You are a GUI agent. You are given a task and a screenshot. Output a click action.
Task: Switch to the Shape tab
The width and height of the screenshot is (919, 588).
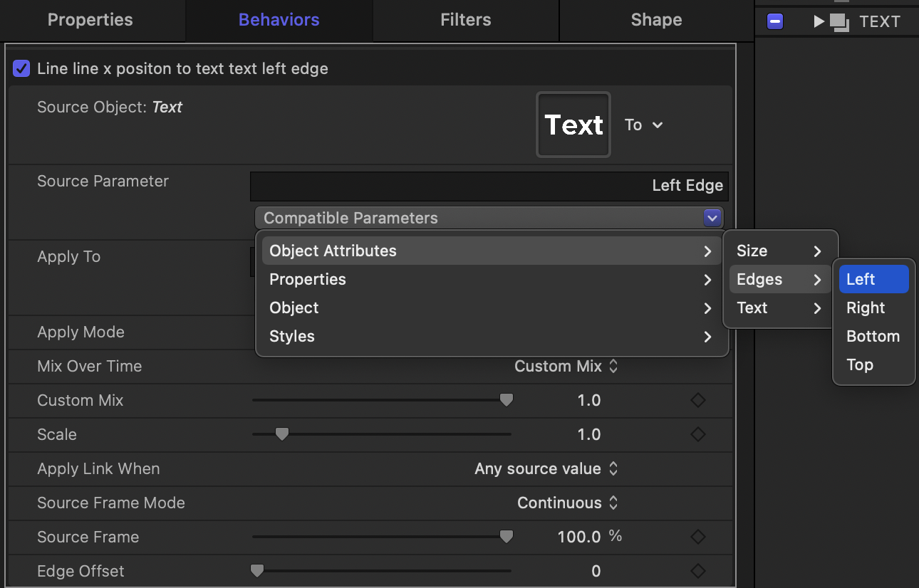tap(655, 19)
